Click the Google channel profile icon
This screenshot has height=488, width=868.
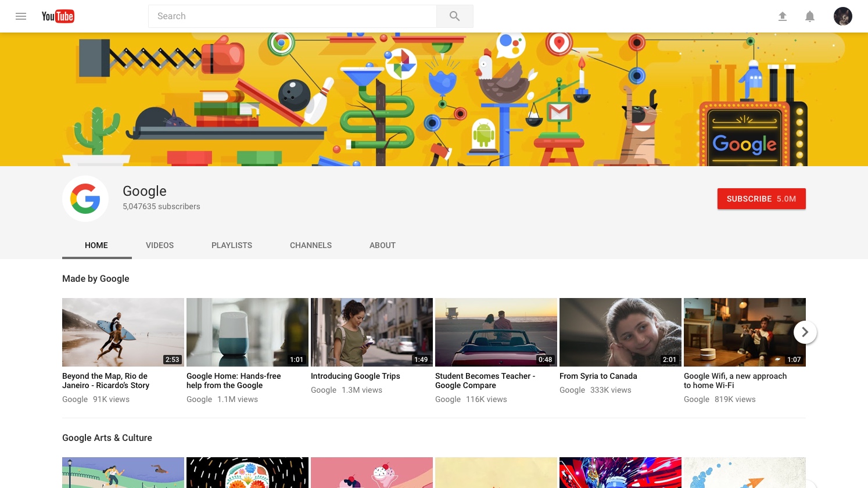85,198
